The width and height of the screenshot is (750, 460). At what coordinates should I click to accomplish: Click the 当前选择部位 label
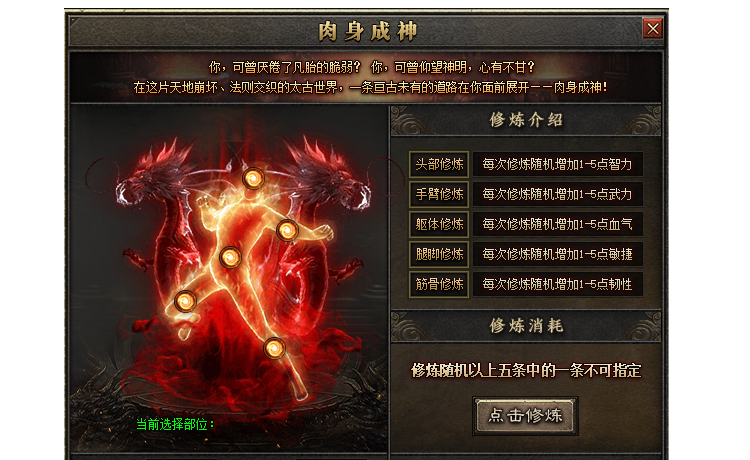point(176,425)
